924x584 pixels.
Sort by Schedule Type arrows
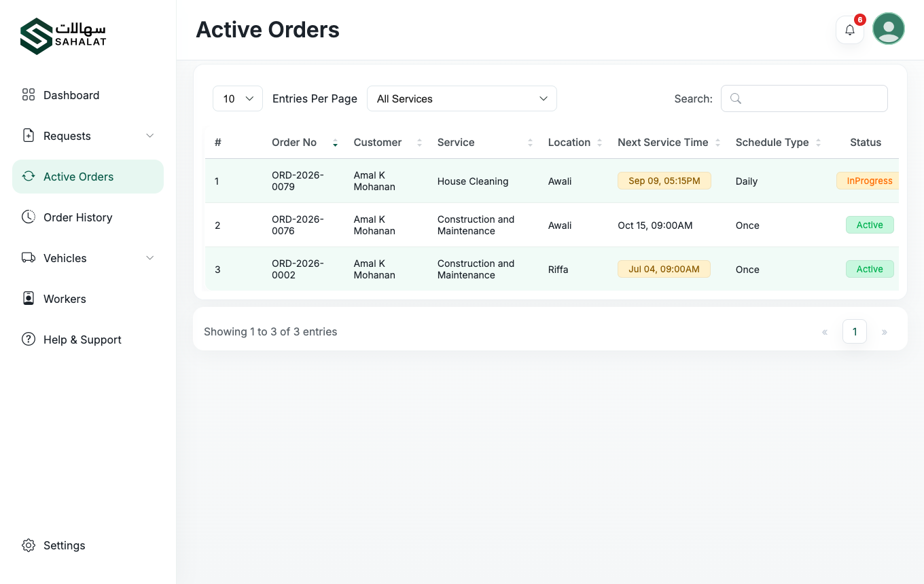coord(818,143)
